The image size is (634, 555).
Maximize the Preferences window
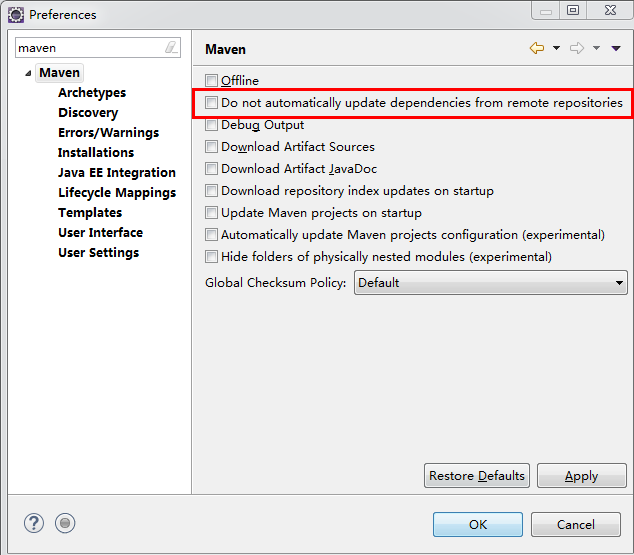click(573, 10)
